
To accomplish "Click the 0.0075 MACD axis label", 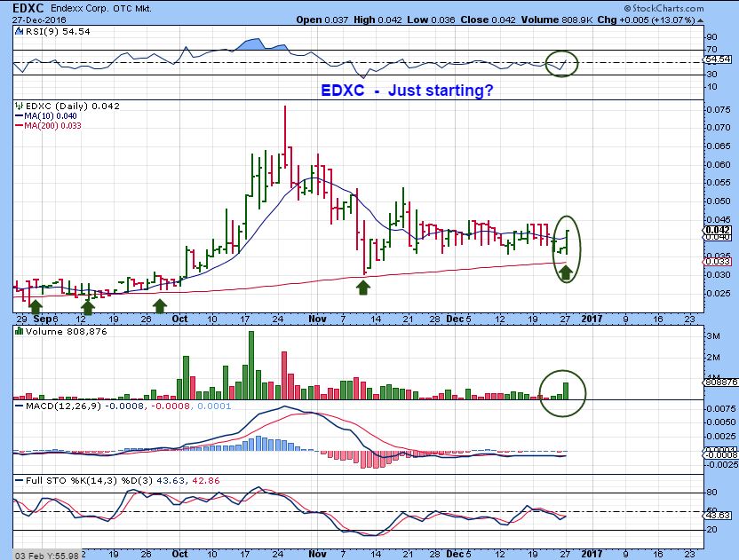I will [721, 409].
